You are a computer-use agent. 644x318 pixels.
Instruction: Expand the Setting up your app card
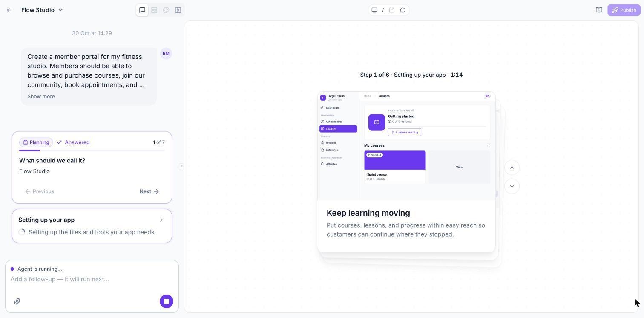92,226
